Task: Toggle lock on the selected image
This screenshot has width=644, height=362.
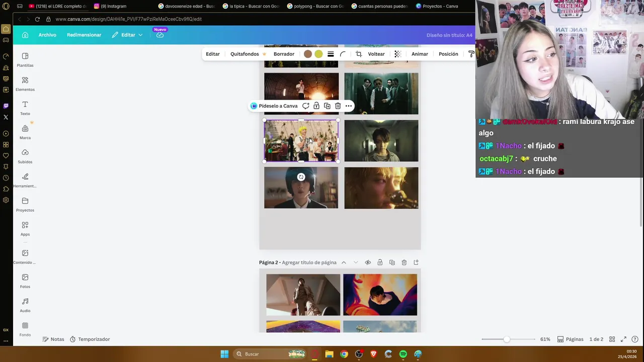Action: pyautogui.click(x=316, y=106)
